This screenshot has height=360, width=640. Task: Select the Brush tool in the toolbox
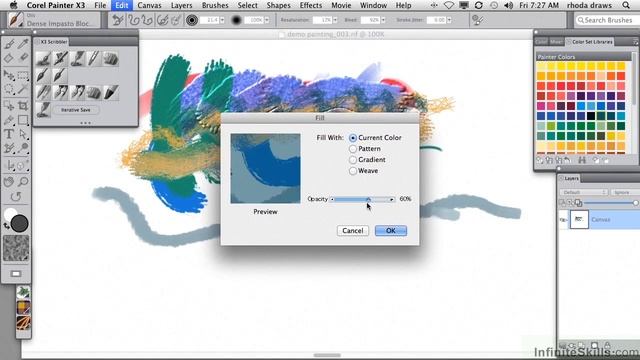(x=9, y=44)
